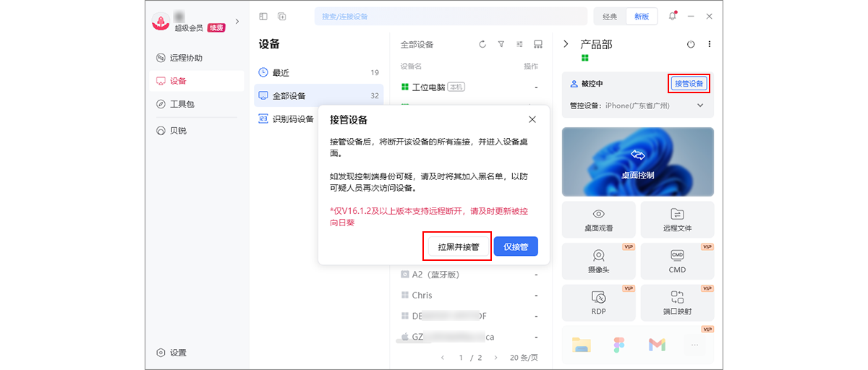The height and width of the screenshot is (370, 868).
Task: Click the 全部设备 heading in the list header
Action: tap(417, 44)
